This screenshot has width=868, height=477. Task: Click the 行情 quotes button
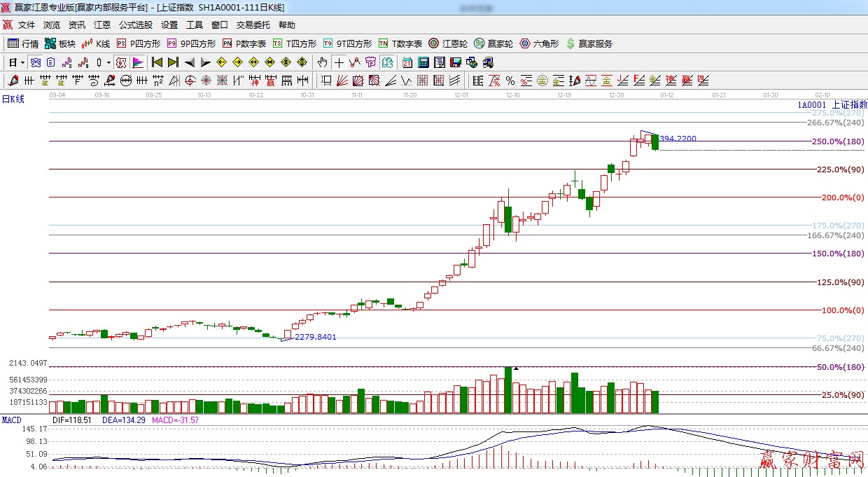pos(23,43)
